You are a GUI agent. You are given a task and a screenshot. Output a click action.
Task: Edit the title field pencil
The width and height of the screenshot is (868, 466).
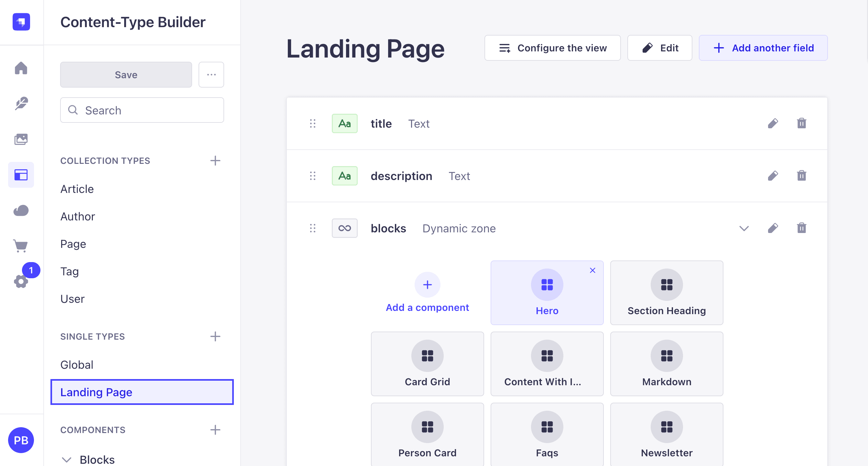tap(773, 123)
